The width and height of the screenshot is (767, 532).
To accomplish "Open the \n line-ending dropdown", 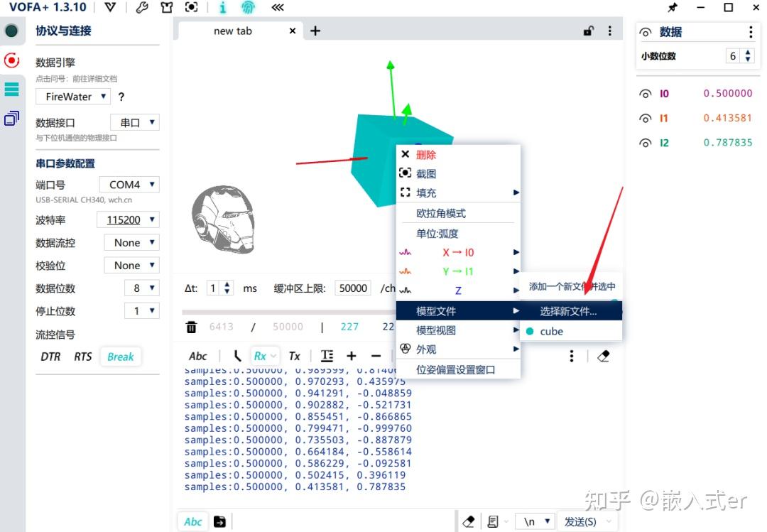I will (535, 521).
